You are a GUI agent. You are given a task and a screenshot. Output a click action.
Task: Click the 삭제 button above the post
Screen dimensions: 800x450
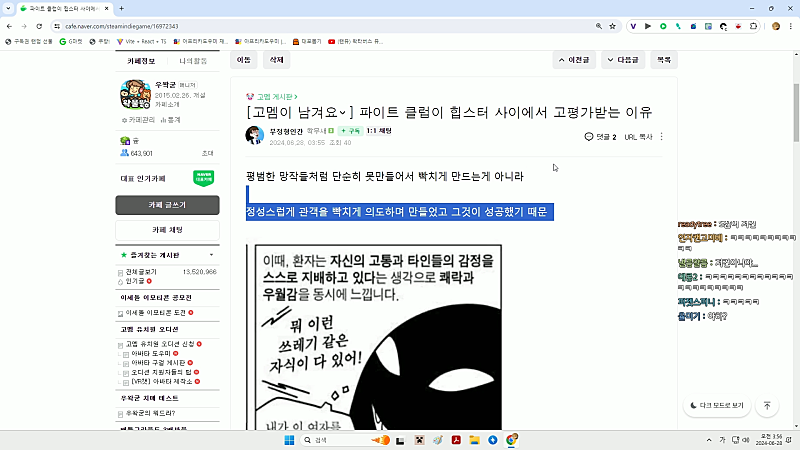pyautogui.click(x=277, y=60)
